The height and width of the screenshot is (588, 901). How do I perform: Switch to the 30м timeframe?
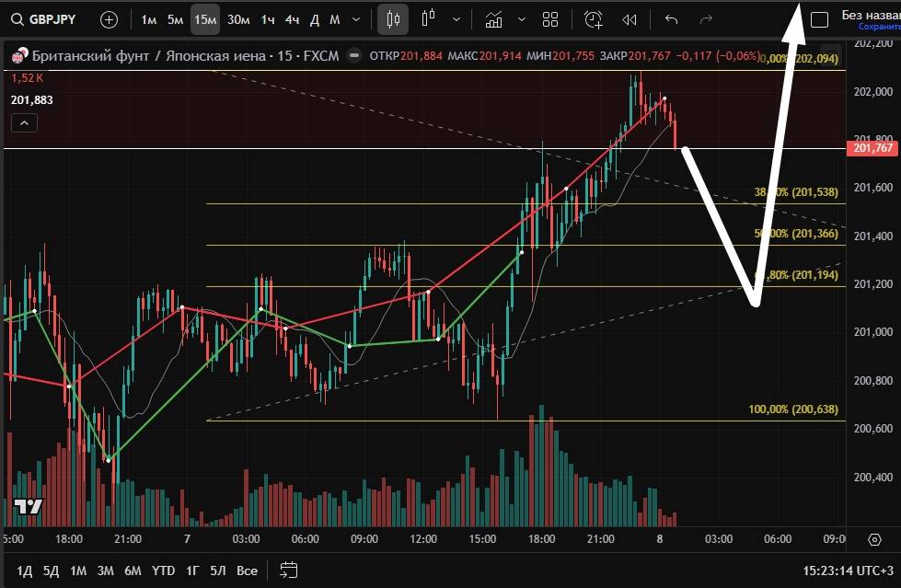pos(238,19)
